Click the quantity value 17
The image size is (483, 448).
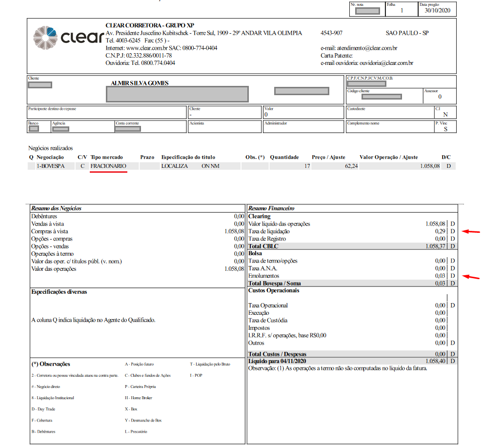coord(307,166)
